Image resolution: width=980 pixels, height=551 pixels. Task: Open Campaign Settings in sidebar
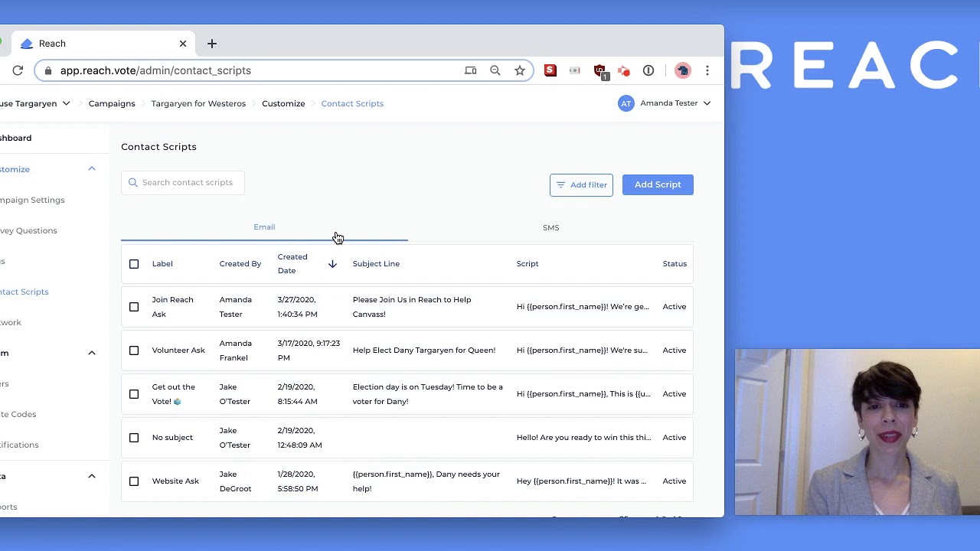[x=32, y=200]
